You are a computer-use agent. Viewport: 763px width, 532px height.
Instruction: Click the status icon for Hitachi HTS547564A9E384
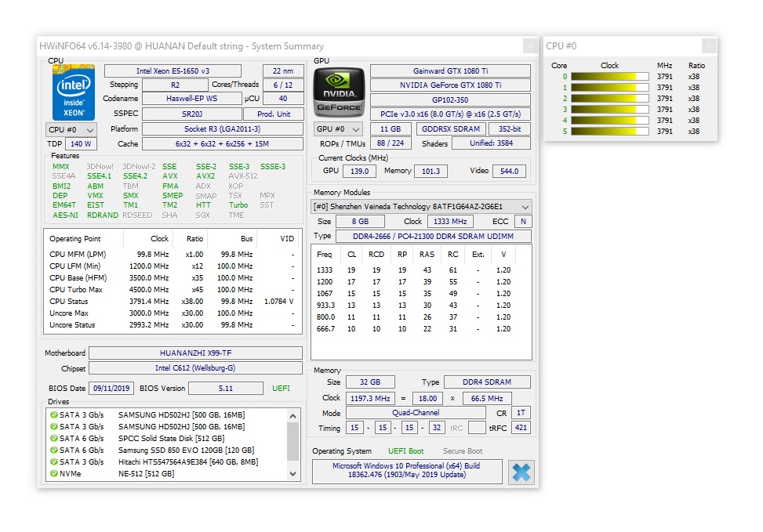coord(54,462)
